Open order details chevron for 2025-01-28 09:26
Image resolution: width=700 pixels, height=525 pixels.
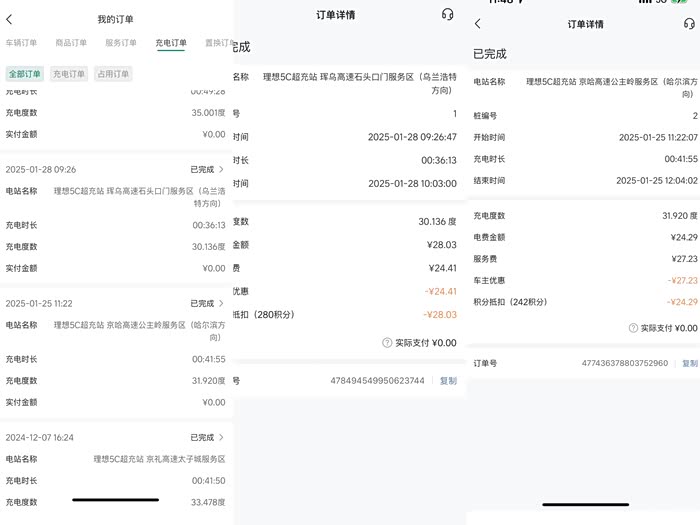click(x=221, y=170)
